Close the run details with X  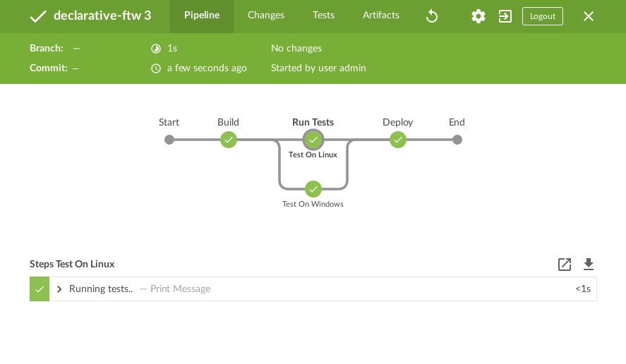pos(589,16)
